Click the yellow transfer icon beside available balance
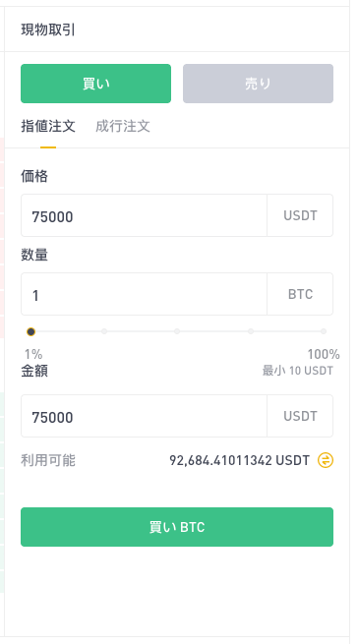The height and width of the screenshot is (644, 358). pyautogui.click(x=326, y=460)
